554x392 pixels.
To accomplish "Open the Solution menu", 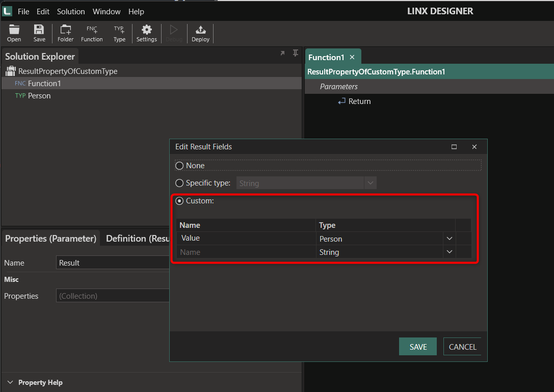I will [71, 12].
